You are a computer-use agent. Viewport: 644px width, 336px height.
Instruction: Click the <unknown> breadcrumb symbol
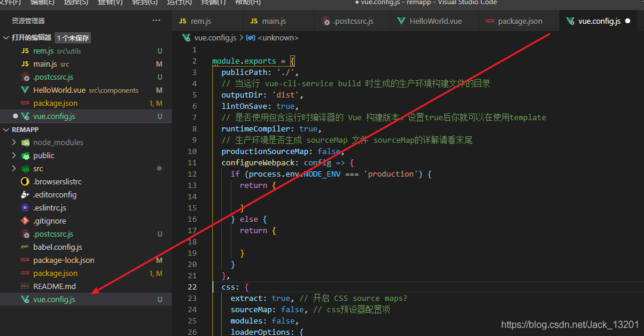(x=276, y=37)
